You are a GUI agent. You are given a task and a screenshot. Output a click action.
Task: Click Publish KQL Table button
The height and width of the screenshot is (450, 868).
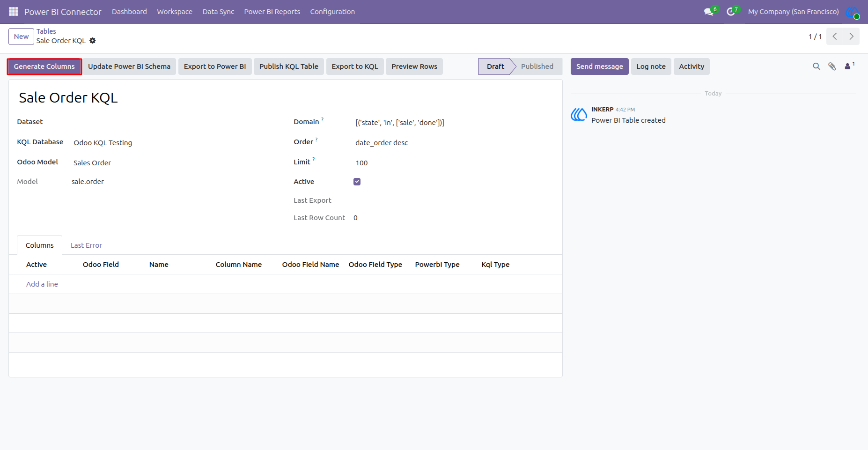[x=289, y=66]
